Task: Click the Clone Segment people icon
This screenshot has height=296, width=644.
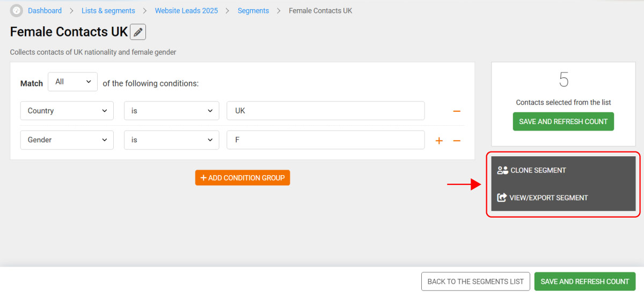Action: point(502,170)
